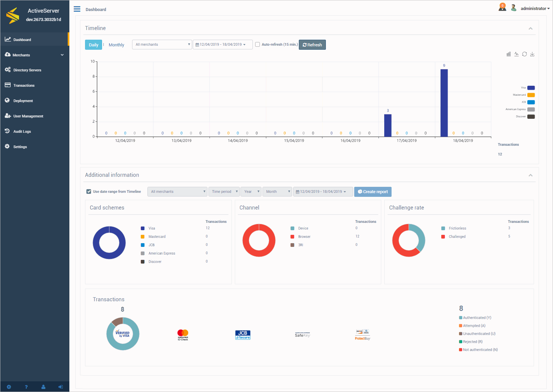The image size is (553, 392).
Task: Click the Create report button
Action: click(373, 192)
